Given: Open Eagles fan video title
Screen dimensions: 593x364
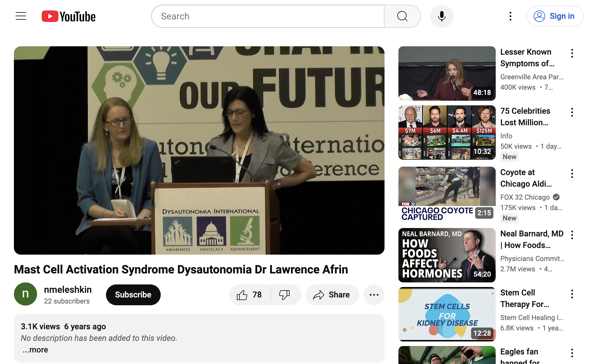Looking at the screenshot, I should pyautogui.click(x=520, y=356).
